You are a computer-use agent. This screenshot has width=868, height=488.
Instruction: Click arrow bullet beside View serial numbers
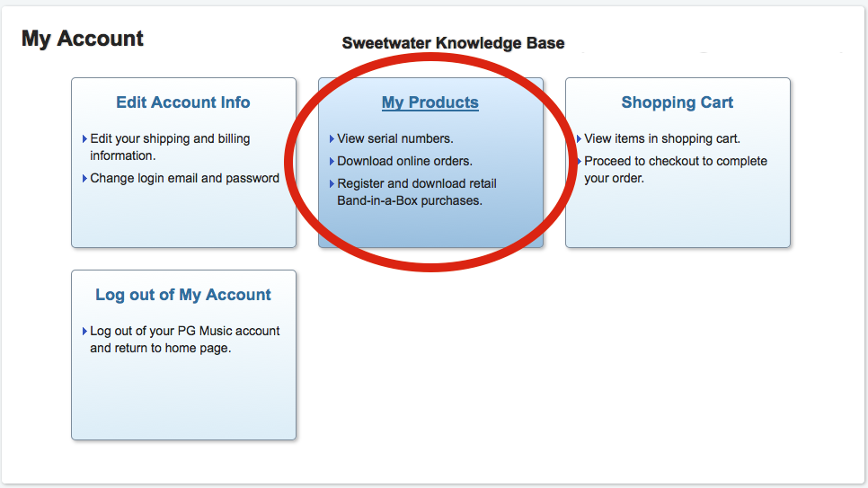tap(332, 138)
